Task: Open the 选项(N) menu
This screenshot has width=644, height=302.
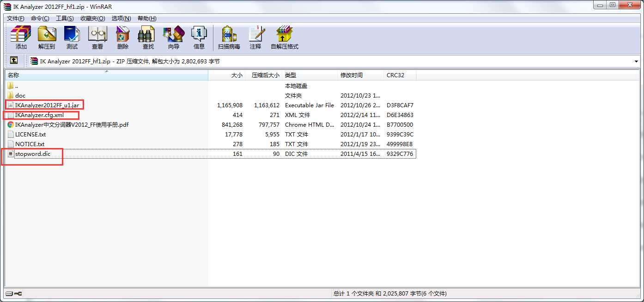Action: tap(122, 18)
